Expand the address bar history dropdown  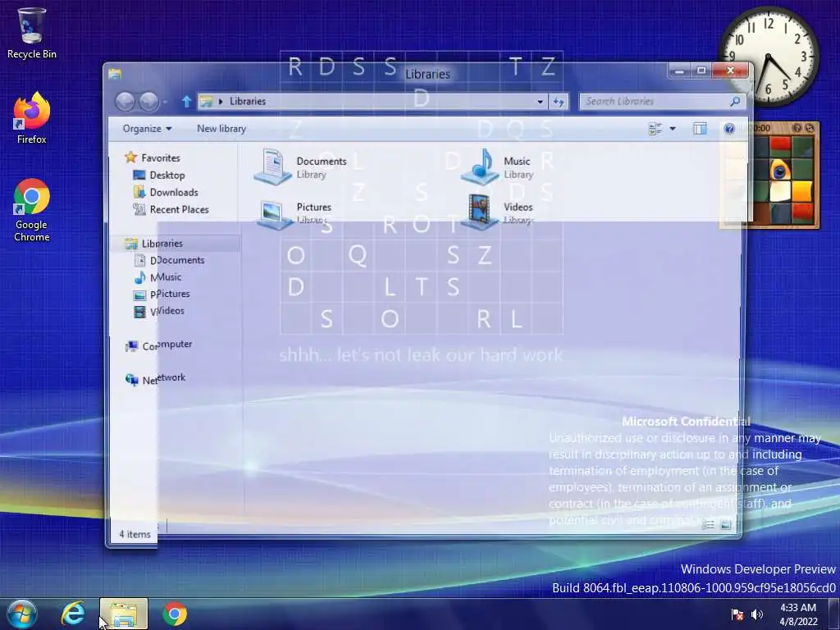tap(540, 101)
